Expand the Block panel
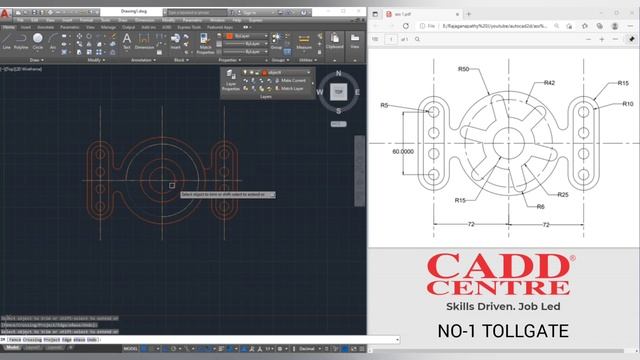Image resolution: width=640 pixels, height=360 pixels. 181,60
